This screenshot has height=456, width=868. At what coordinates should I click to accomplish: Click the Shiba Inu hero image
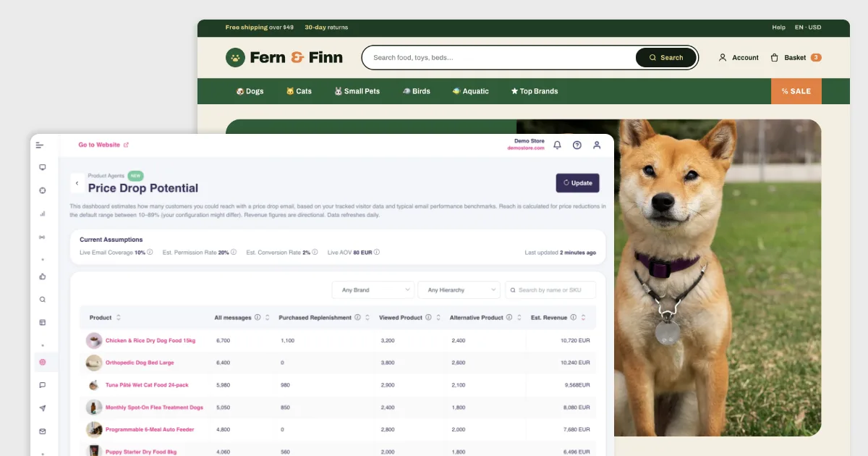tap(669, 277)
